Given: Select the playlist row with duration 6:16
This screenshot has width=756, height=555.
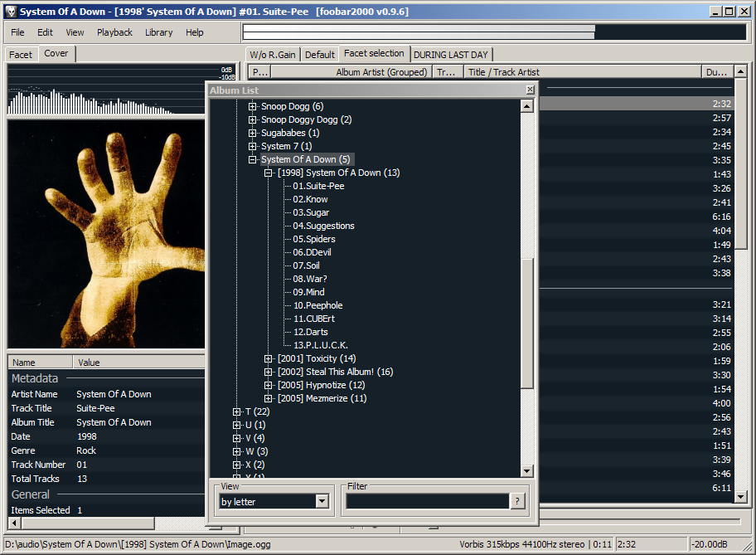Looking at the screenshot, I should click(637, 217).
